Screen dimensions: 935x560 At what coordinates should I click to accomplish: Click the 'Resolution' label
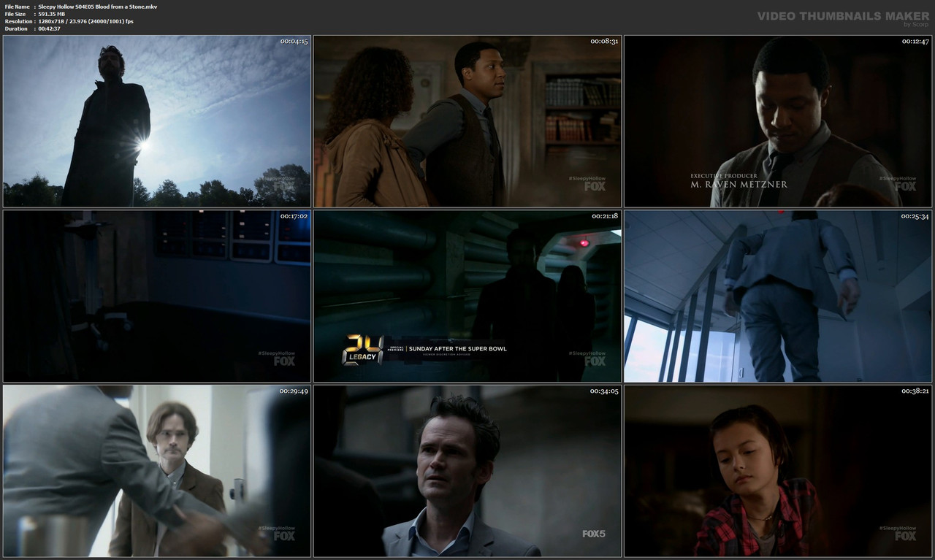[18, 21]
